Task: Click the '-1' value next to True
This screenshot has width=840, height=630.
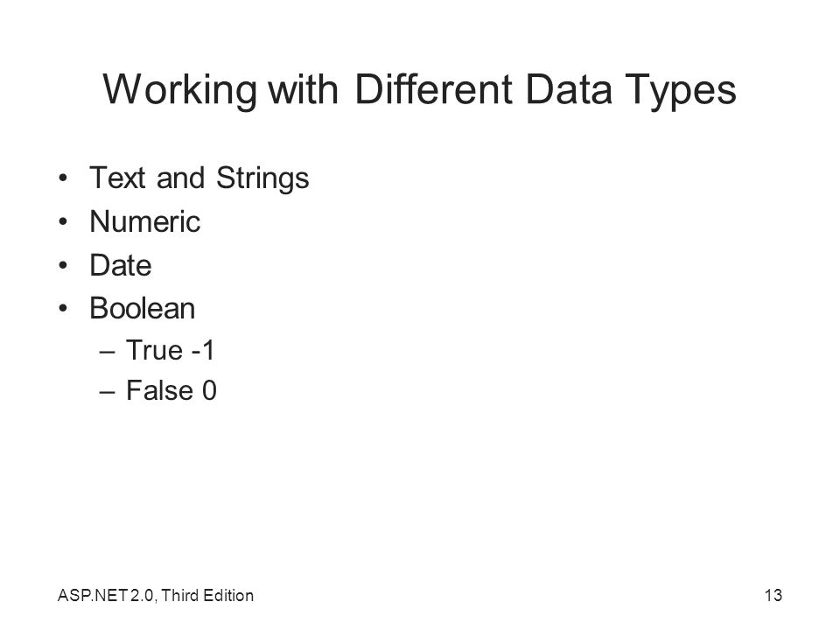Action: (x=203, y=350)
